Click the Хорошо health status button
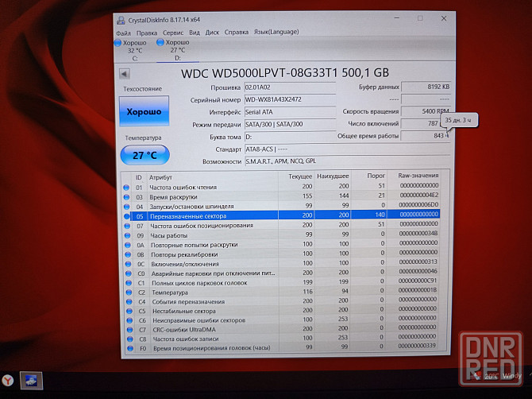 point(144,111)
